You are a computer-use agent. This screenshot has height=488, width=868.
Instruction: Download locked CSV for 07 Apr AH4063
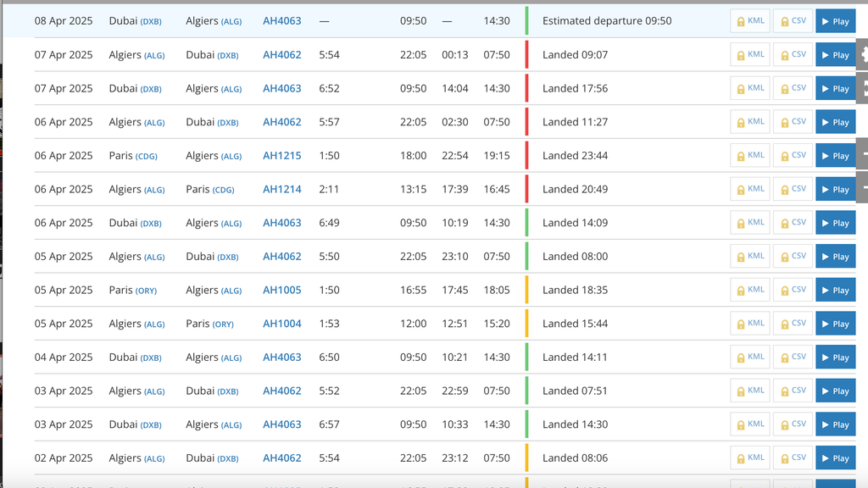[x=793, y=88]
